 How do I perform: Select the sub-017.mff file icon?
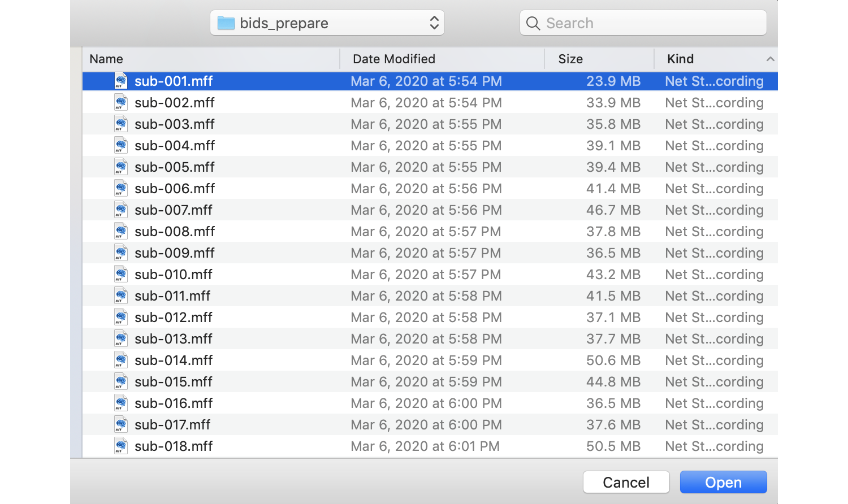[x=121, y=425]
